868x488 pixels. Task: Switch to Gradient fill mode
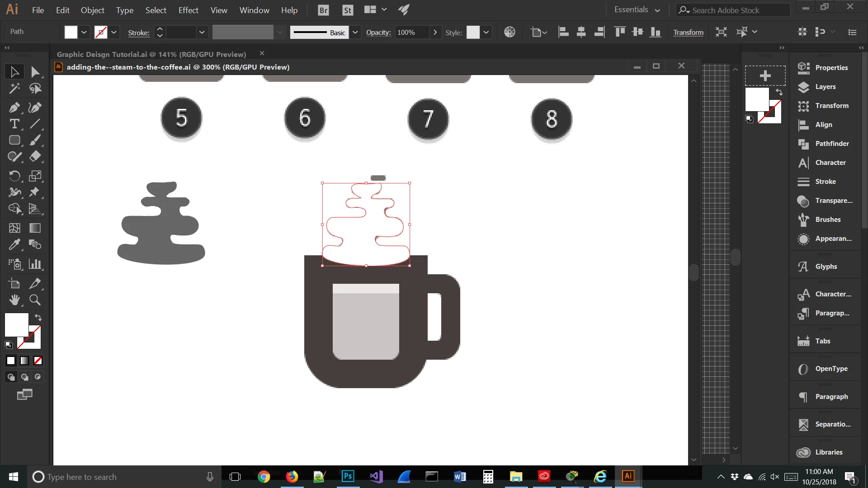coord(24,361)
